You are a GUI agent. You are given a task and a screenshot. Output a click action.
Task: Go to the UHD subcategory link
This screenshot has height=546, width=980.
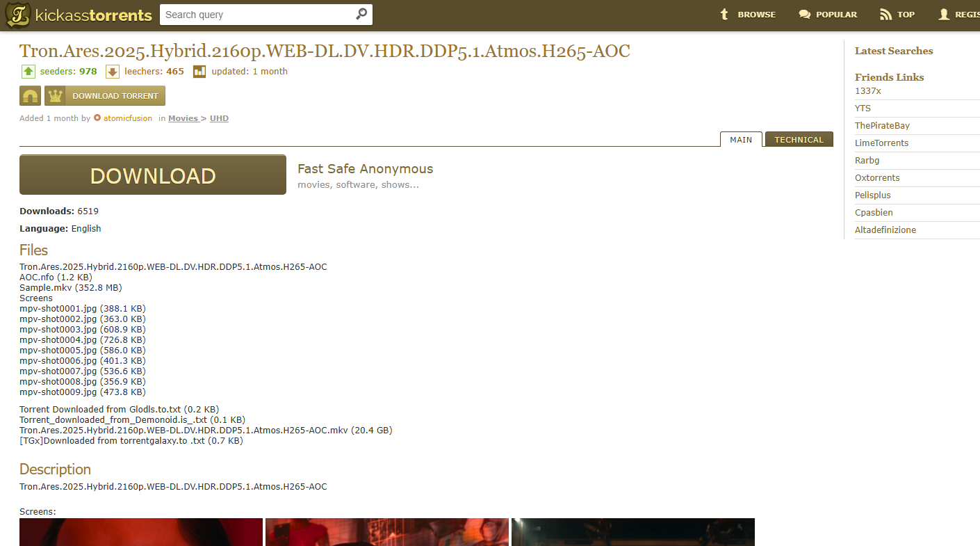click(x=219, y=118)
